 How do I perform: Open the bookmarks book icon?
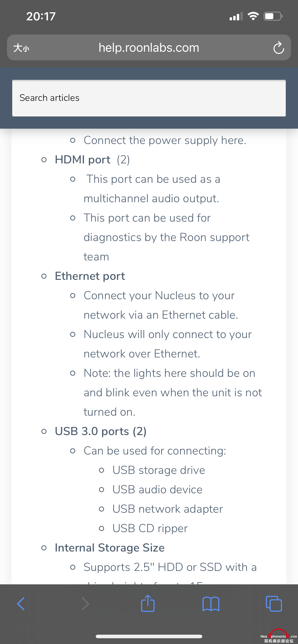211,604
